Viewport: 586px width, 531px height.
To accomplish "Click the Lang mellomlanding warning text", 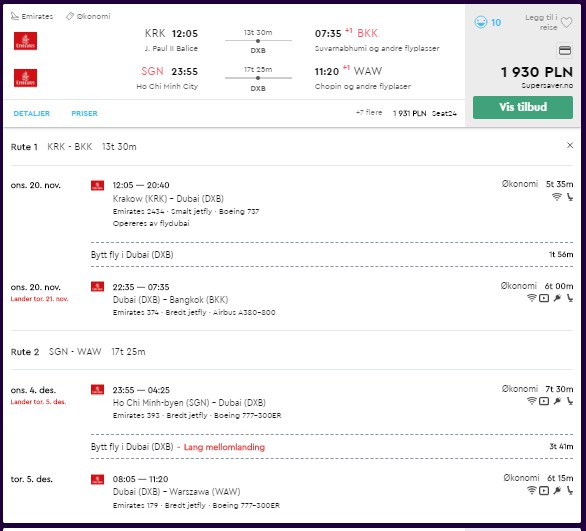I will coord(224,447).
